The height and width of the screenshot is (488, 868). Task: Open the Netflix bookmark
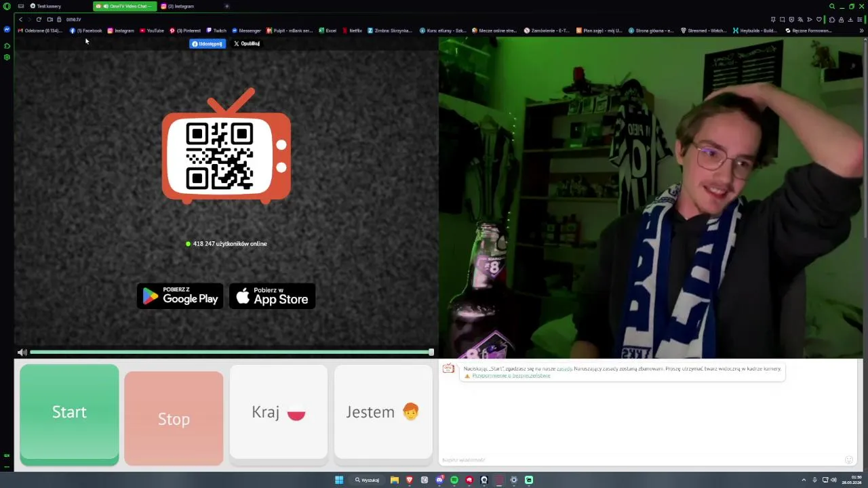tap(352, 30)
